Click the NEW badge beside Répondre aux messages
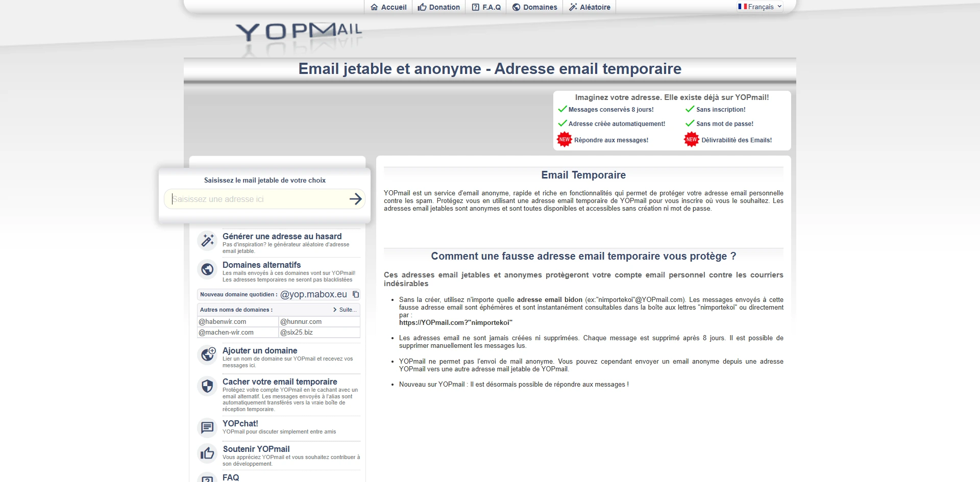The height and width of the screenshot is (482, 980). pos(565,140)
